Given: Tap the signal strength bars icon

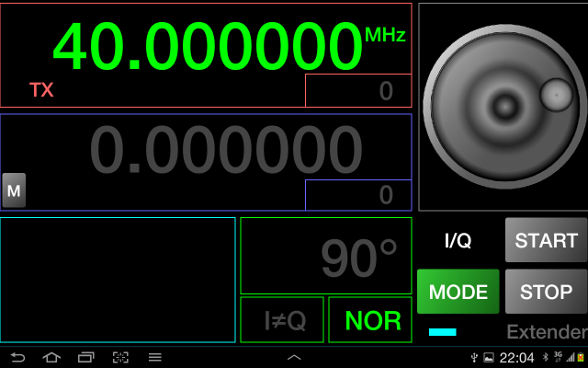Looking at the screenshot, I should pos(571,358).
